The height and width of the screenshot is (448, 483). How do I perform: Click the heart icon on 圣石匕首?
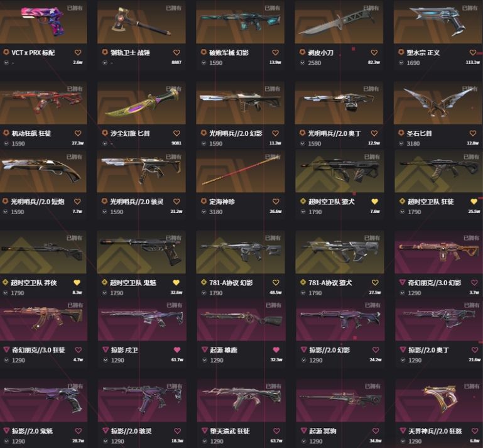click(x=473, y=133)
